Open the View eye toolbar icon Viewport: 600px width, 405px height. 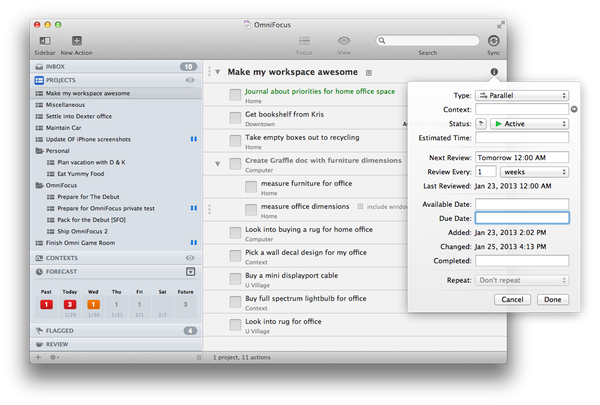pos(344,41)
